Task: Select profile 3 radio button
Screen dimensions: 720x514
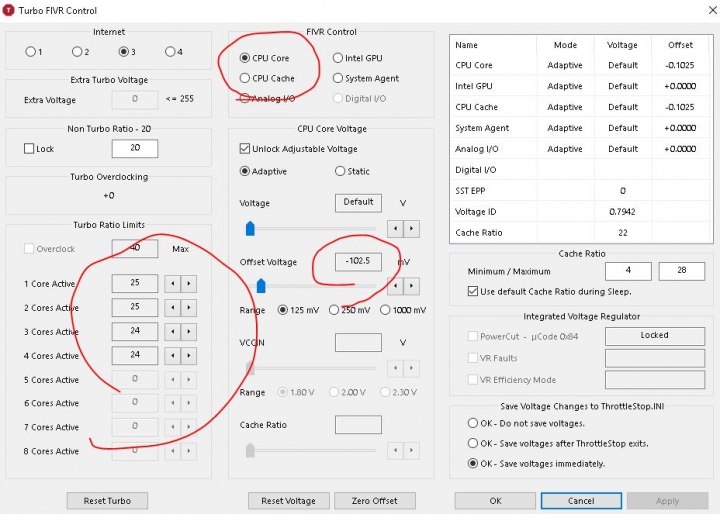Action: (124, 51)
